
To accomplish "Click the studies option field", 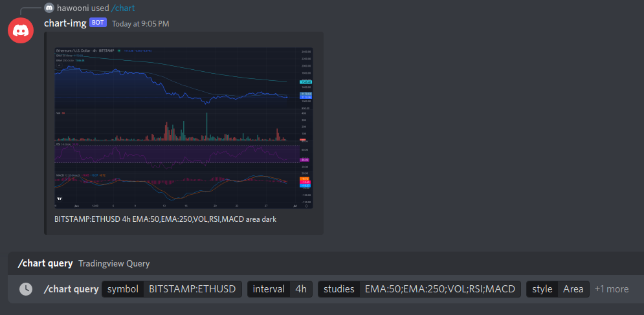I will pyautogui.click(x=419, y=289).
